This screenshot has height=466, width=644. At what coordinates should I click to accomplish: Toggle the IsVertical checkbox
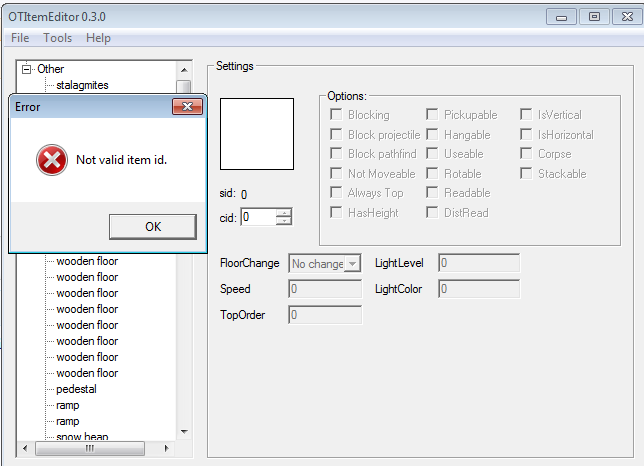[526, 115]
